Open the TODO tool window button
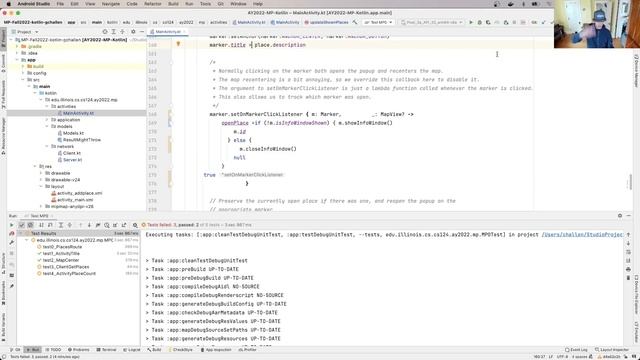 pyautogui.click(x=53, y=350)
